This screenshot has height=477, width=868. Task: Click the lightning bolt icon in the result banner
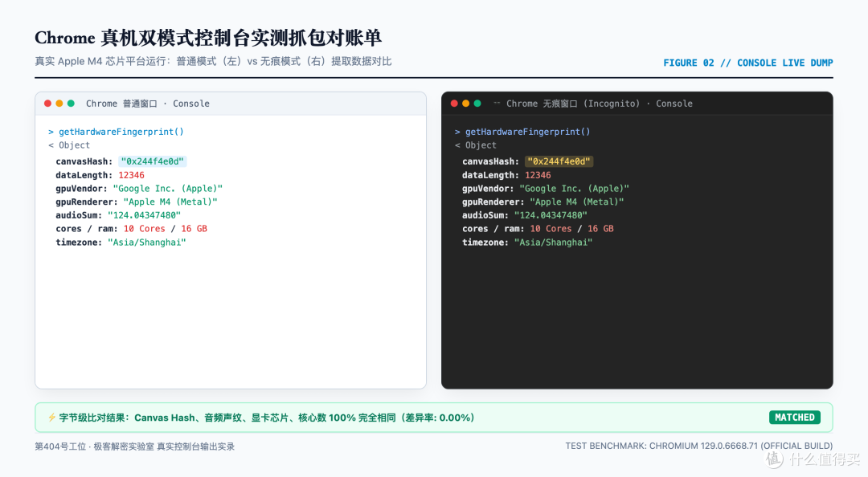(x=51, y=418)
